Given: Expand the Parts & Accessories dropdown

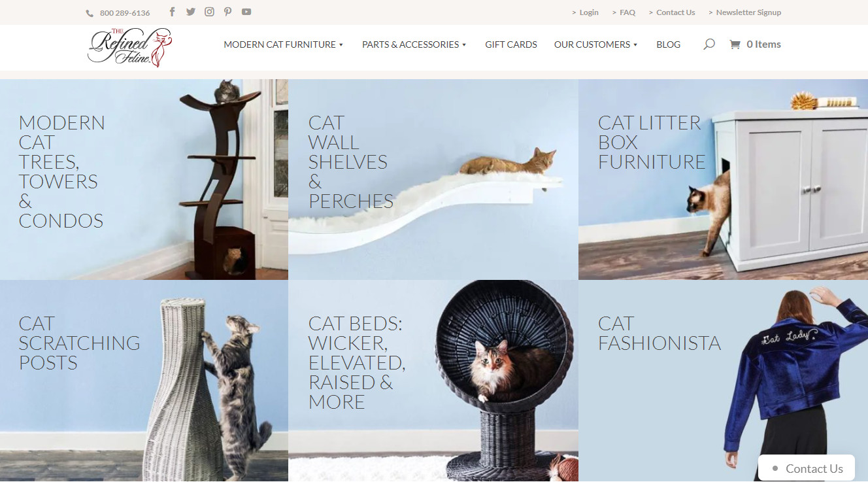Looking at the screenshot, I should pyautogui.click(x=414, y=44).
